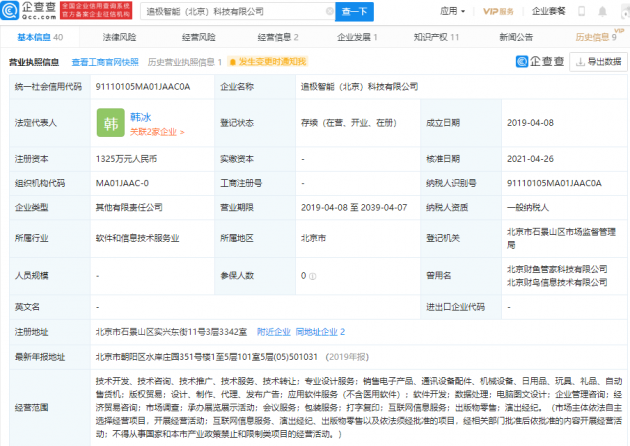
Task: Select organization code MA01JAAC-0
Action: [x=122, y=183]
